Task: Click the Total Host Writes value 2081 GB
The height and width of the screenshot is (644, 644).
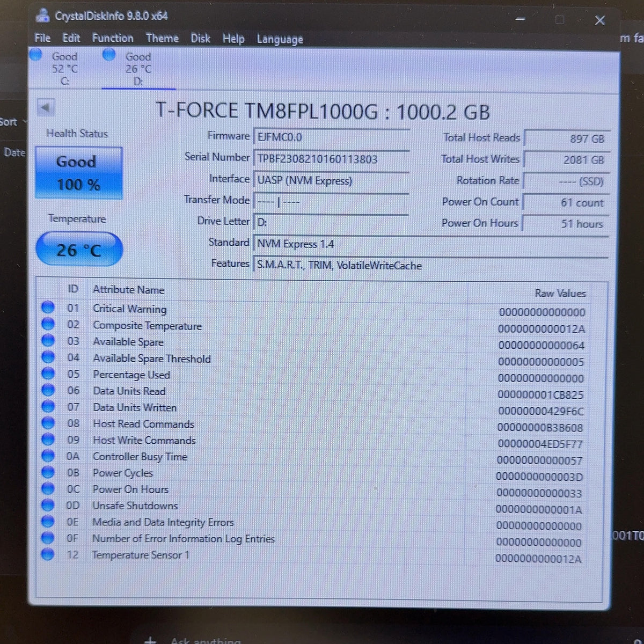Action: [567, 160]
